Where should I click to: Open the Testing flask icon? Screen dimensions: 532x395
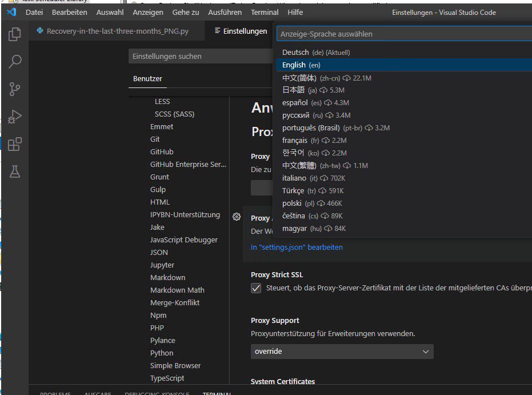[15, 171]
